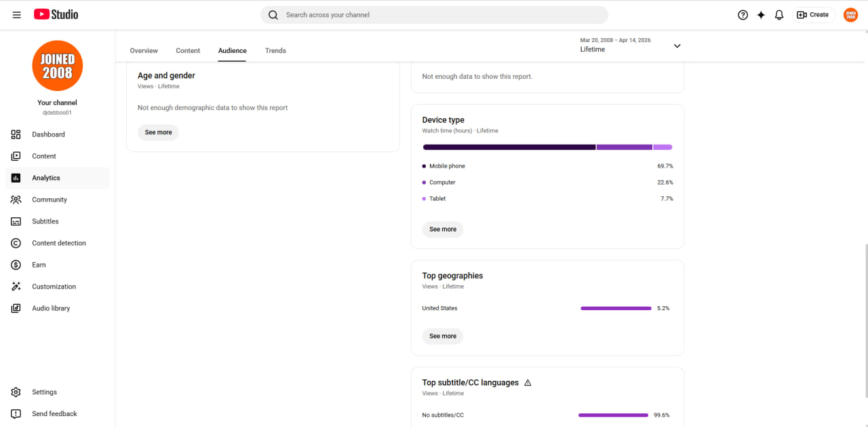Open Audio library in the sidebar
This screenshot has width=868, height=427.
click(57, 308)
